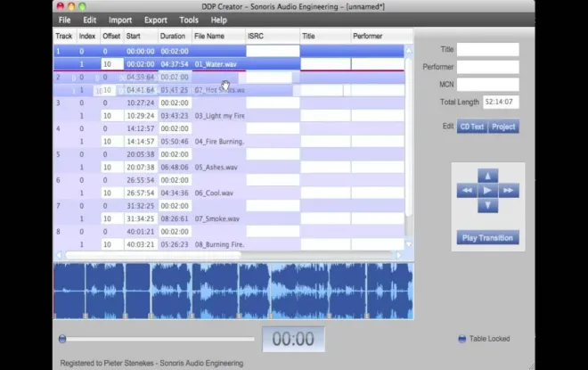Start playback with the play button
Image resolution: width=588 pixels, height=370 pixels.
487,190
